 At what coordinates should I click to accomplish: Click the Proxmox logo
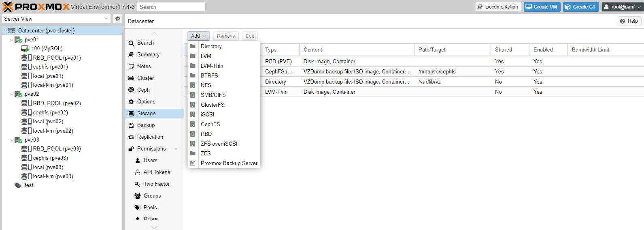pos(36,7)
